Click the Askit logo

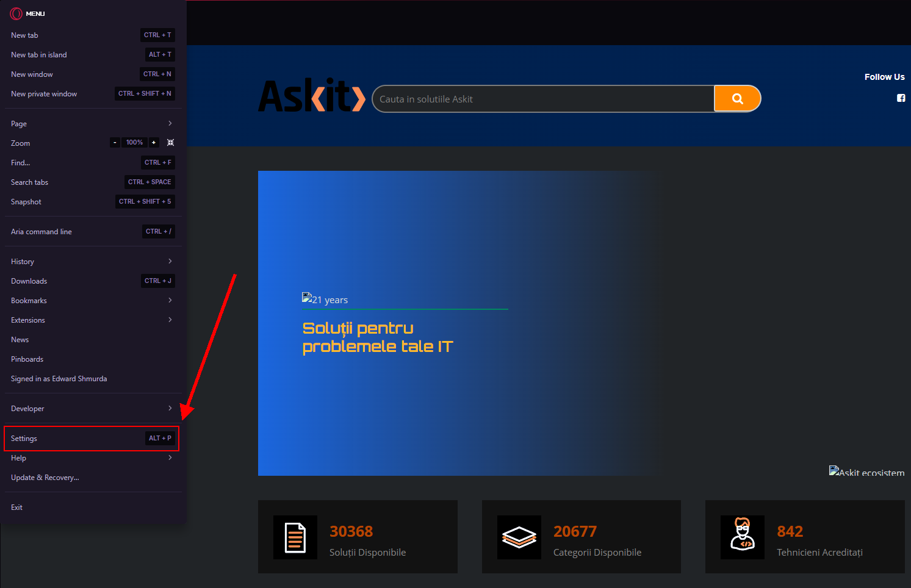[311, 96]
